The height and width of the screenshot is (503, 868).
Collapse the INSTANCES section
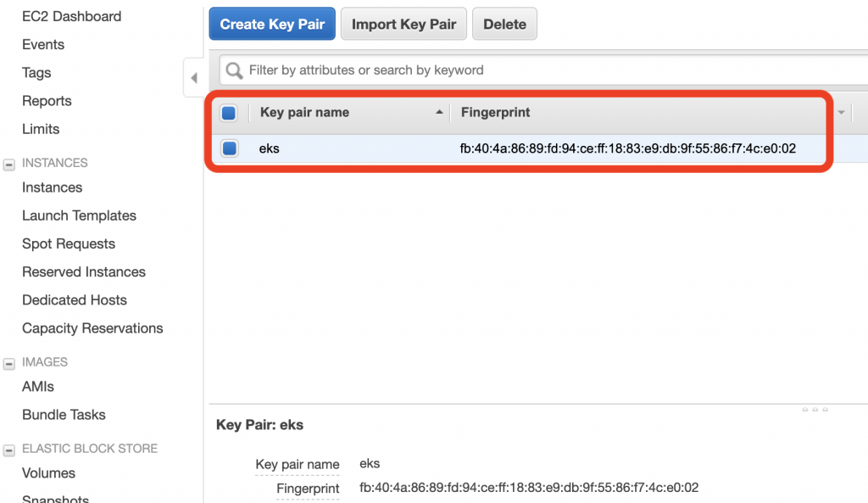8,165
